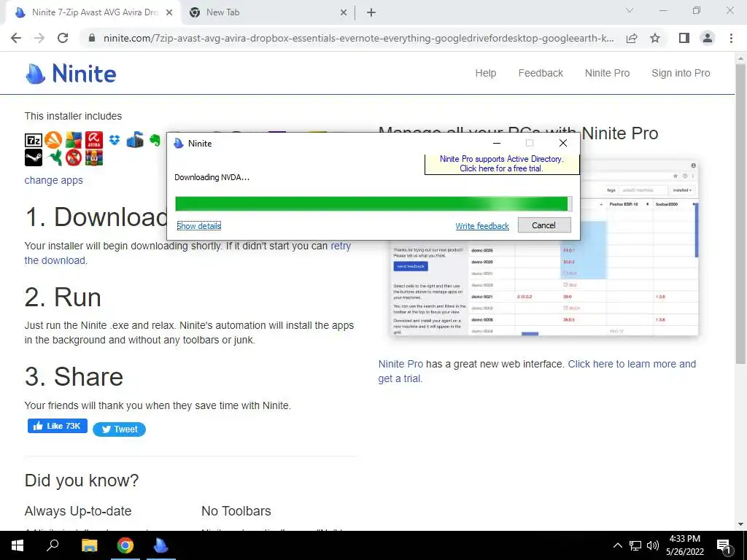
Task: Cancel the Ninite installation
Action: [544, 225]
